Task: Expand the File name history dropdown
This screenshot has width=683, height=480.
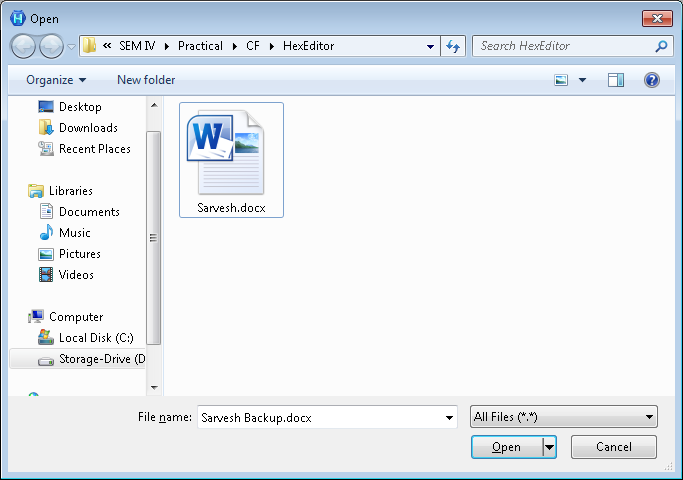Action: pos(449,417)
